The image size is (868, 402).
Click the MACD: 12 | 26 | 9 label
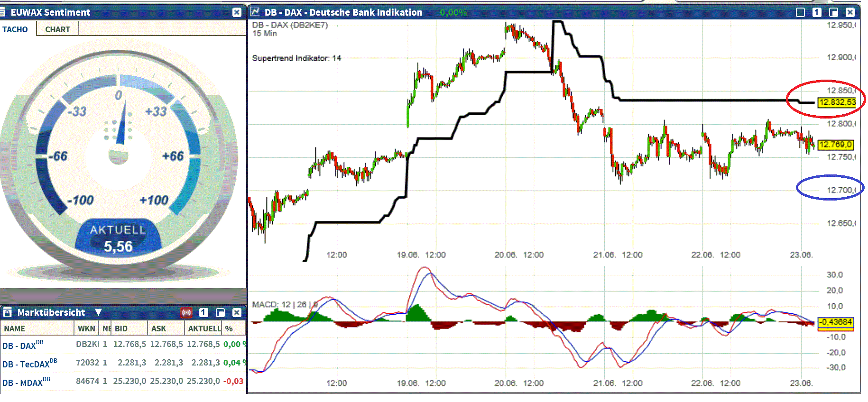[x=285, y=304]
